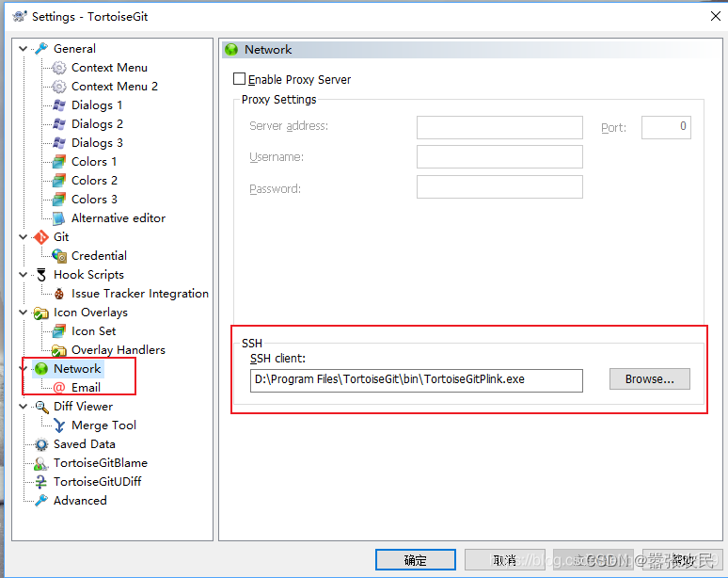Click the Email @ icon
This screenshot has height=578, width=728.
tap(59, 388)
